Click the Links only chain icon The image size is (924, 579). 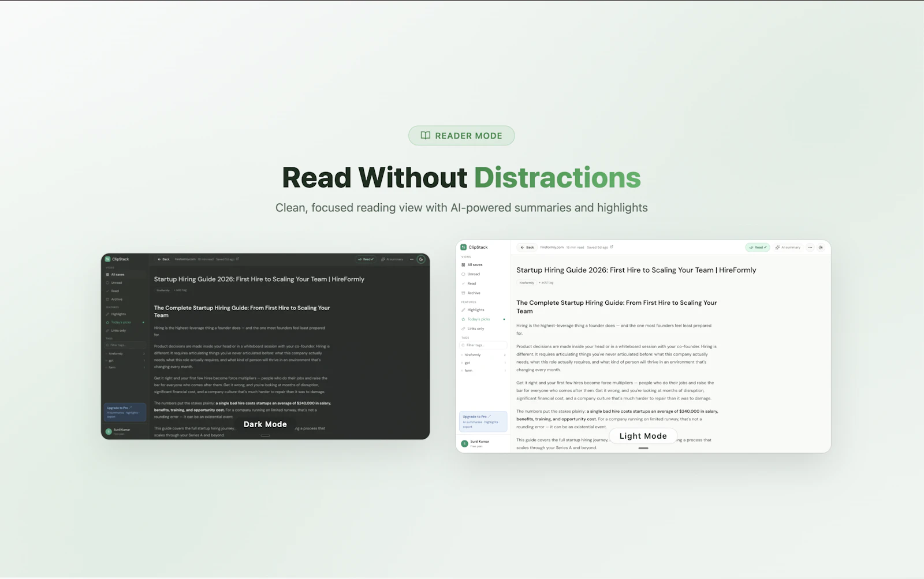pyautogui.click(x=463, y=328)
